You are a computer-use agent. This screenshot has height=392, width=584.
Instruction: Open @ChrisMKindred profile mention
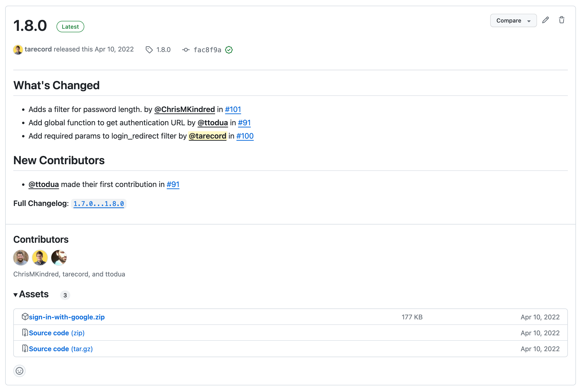(185, 109)
